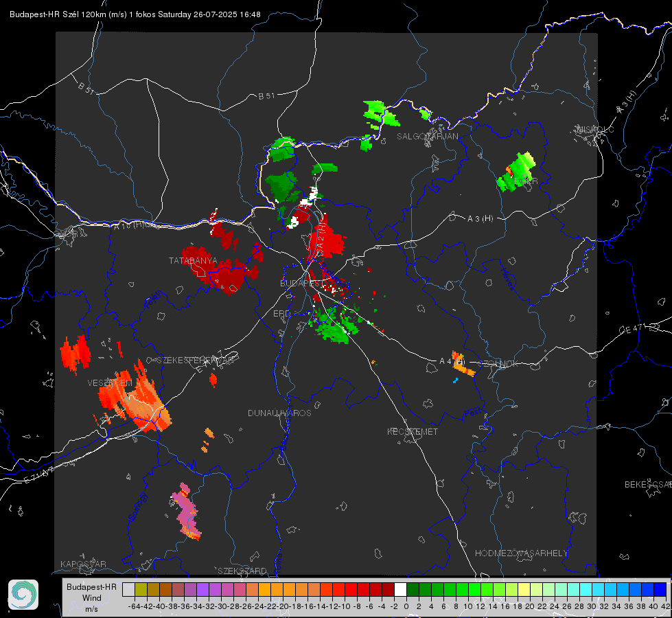Select the olive swatch between -64 and -42
The height and width of the screenshot is (618, 672).
coord(141,589)
